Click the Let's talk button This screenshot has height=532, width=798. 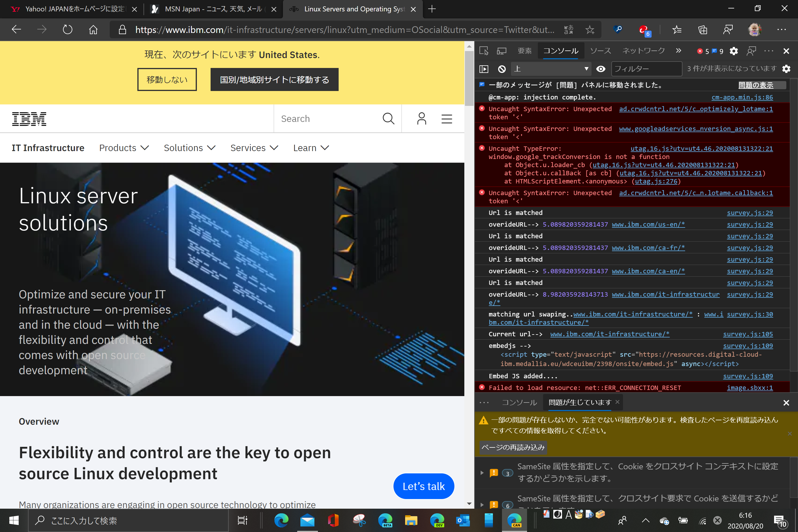pyautogui.click(x=423, y=486)
